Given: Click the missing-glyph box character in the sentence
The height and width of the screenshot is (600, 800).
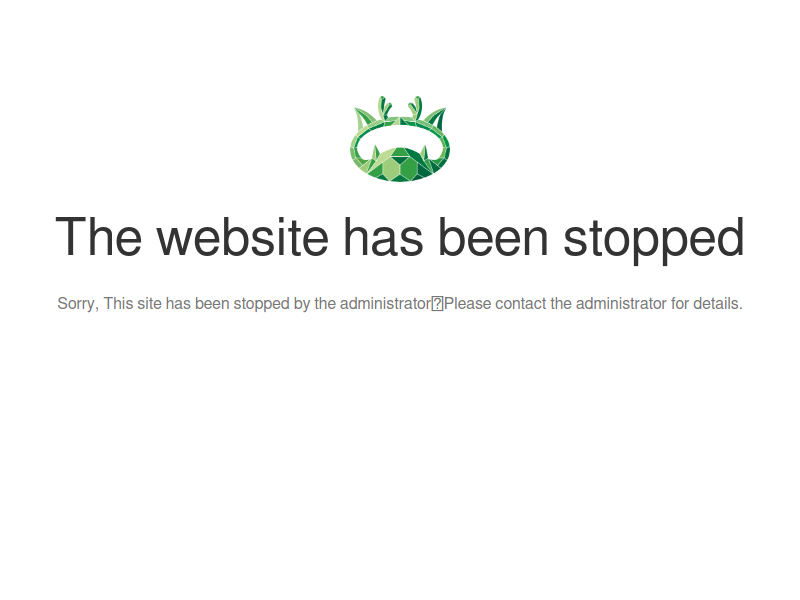Looking at the screenshot, I should click(x=437, y=304).
